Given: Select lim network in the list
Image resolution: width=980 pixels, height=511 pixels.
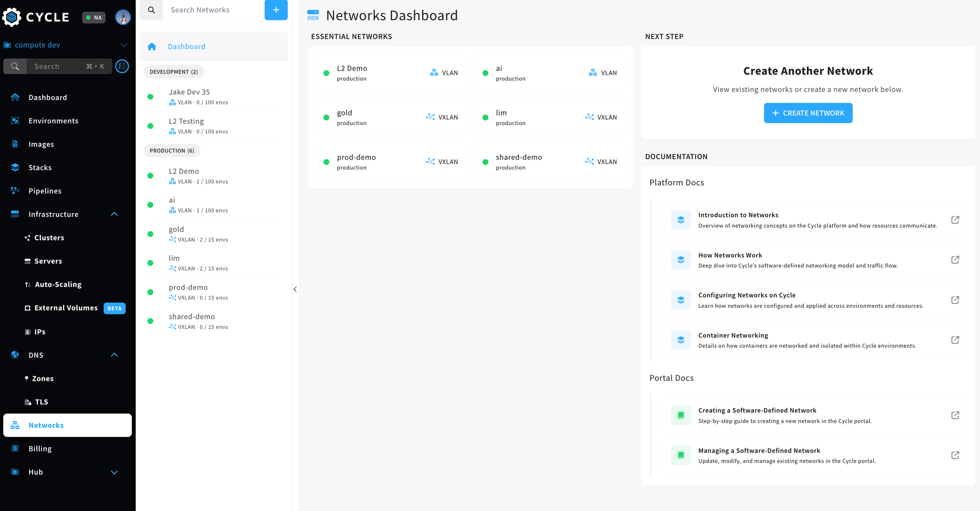Looking at the screenshot, I should click(214, 263).
